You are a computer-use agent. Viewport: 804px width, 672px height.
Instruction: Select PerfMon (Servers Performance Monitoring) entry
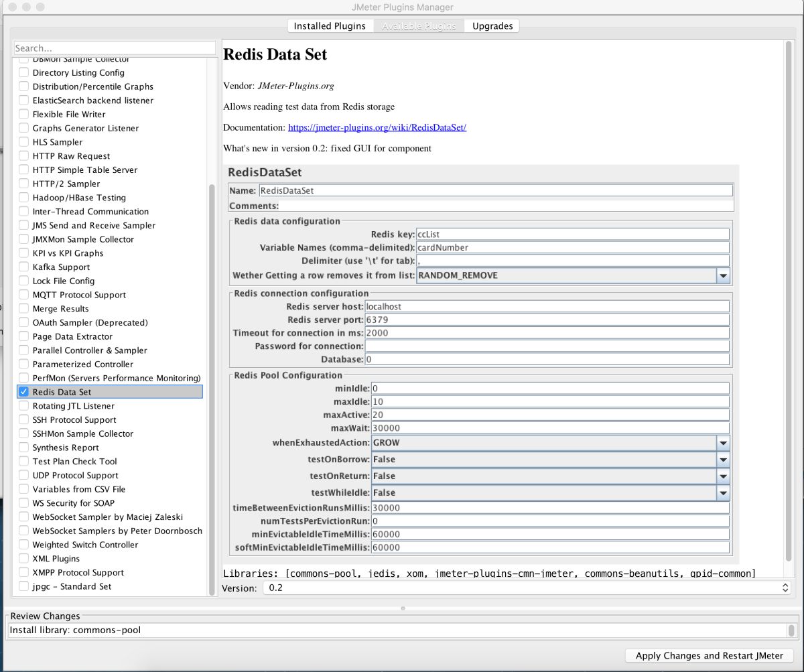(x=117, y=378)
